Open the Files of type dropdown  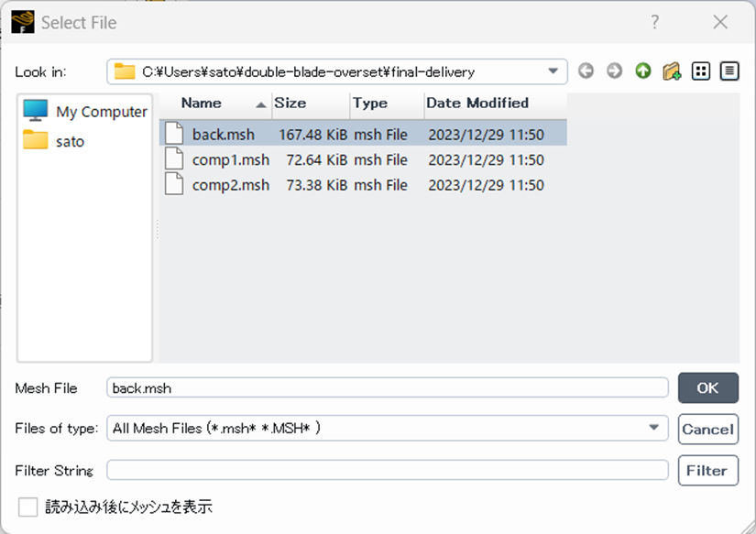tap(653, 428)
